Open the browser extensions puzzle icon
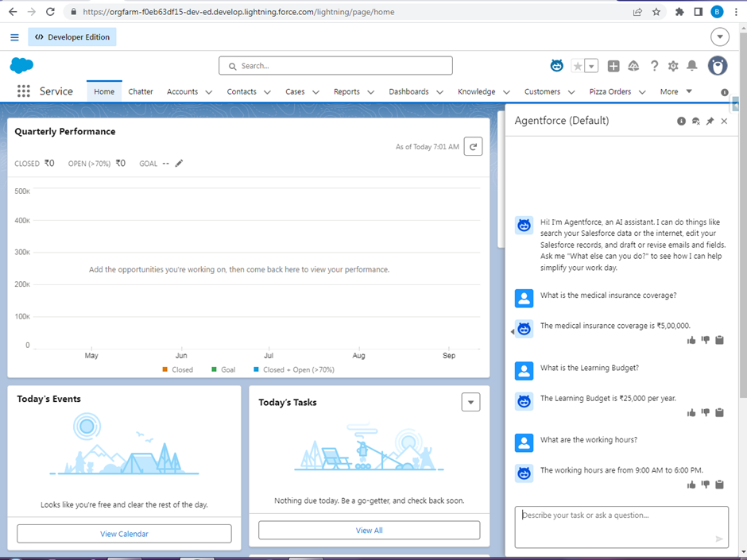Viewport: 747px width, 560px height. (679, 12)
